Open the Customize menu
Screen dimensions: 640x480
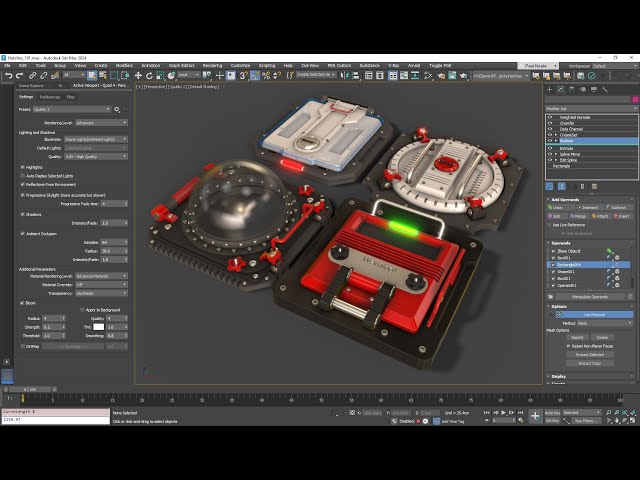(240, 66)
